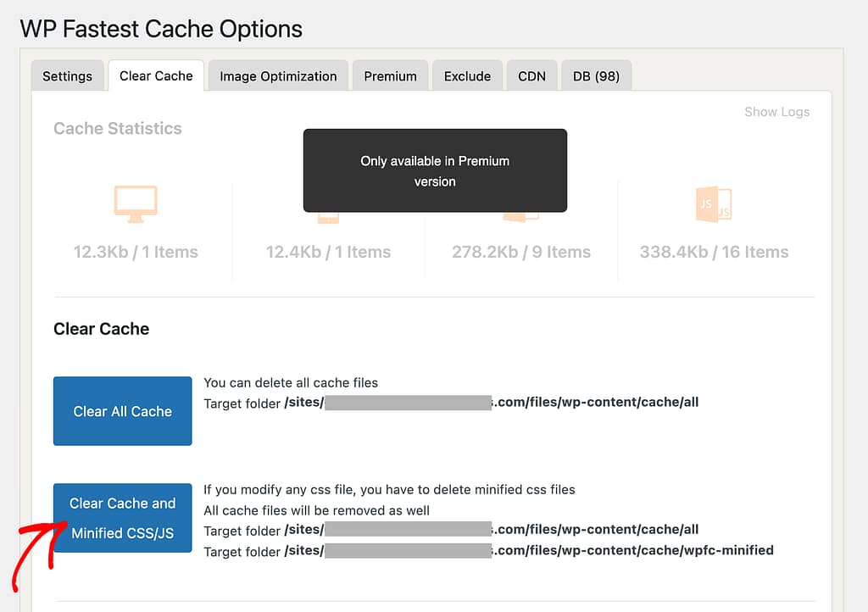The width and height of the screenshot is (868, 612).
Task: Click the 12.3Kb / 1 Items statistic
Action: coord(136,252)
